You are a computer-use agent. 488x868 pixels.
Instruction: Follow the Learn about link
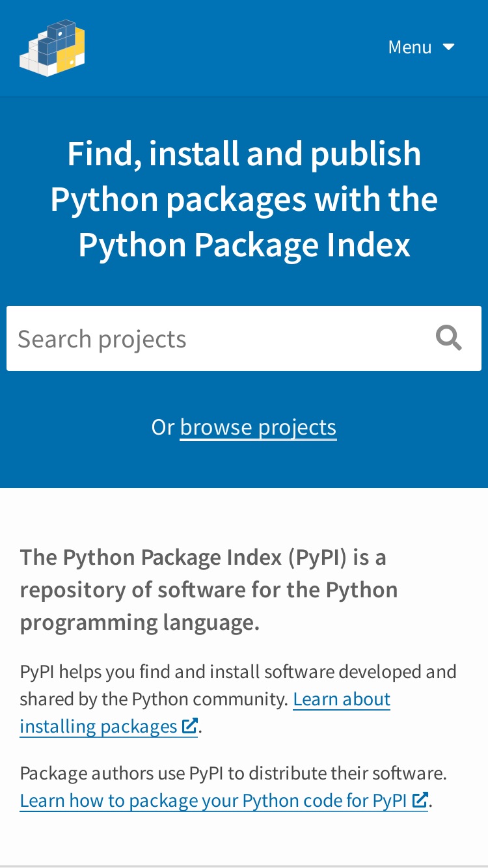click(342, 699)
